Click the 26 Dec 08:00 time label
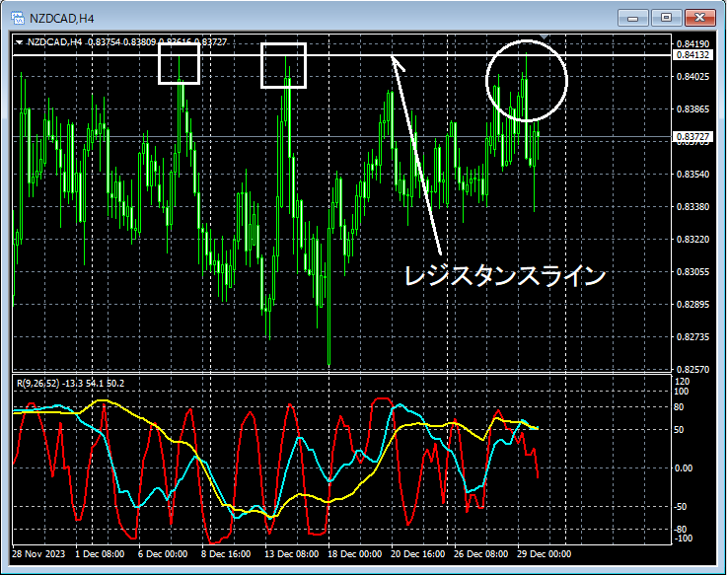Screen dimensions: 728x575 pos(481,554)
